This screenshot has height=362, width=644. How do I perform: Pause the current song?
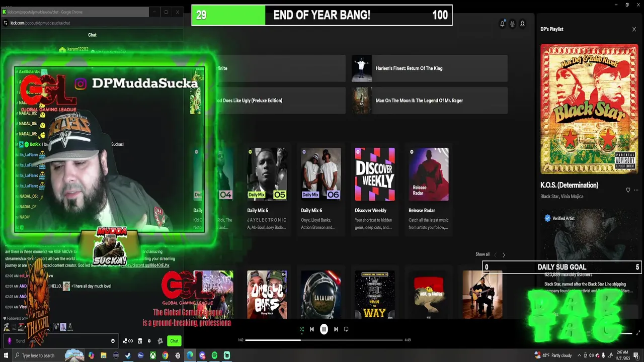[324, 329]
